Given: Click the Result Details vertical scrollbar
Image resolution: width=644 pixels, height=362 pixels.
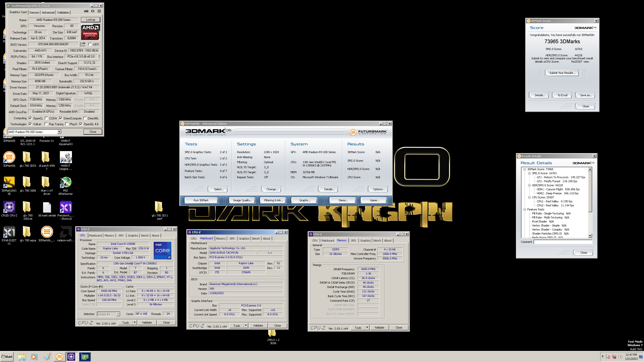Looking at the screenshot, I should click(x=590, y=202).
